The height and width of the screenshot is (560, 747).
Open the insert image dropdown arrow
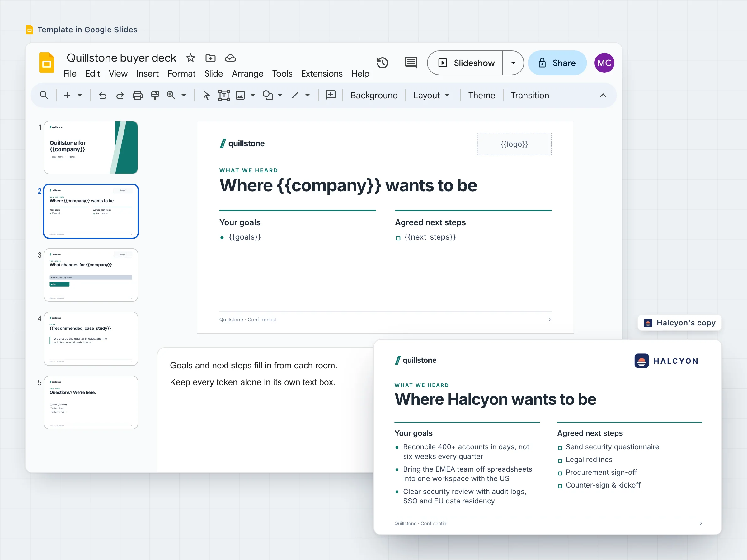coord(253,96)
